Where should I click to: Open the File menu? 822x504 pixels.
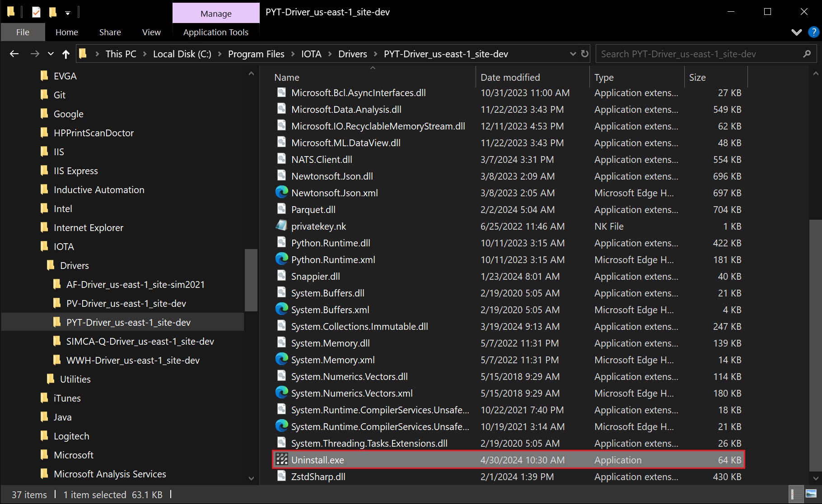pyautogui.click(x=23, y=32)
